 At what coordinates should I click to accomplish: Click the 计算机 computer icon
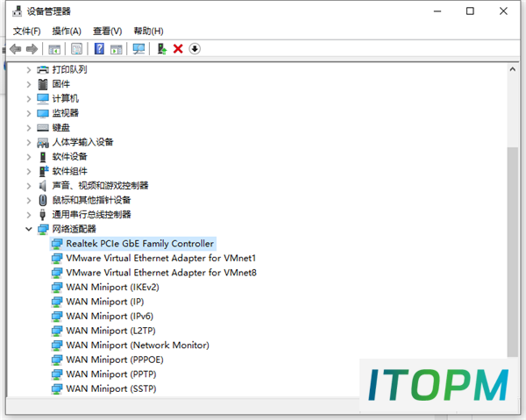(43, 98)
